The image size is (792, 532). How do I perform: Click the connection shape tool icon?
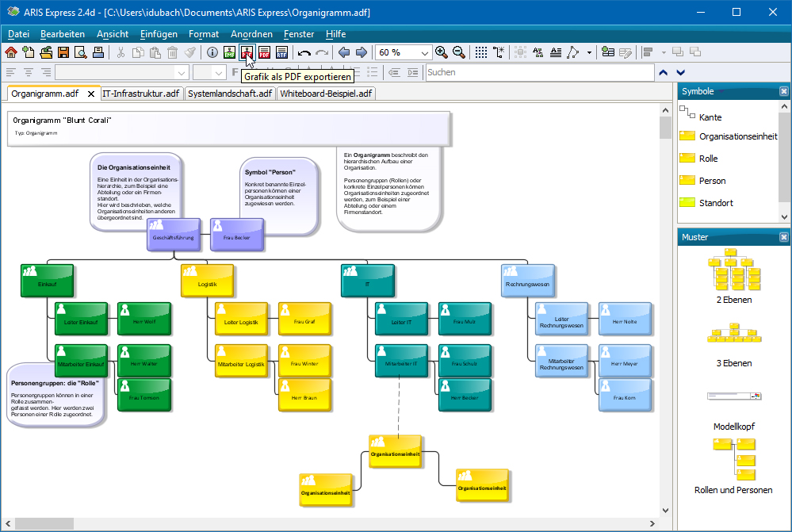573,52
